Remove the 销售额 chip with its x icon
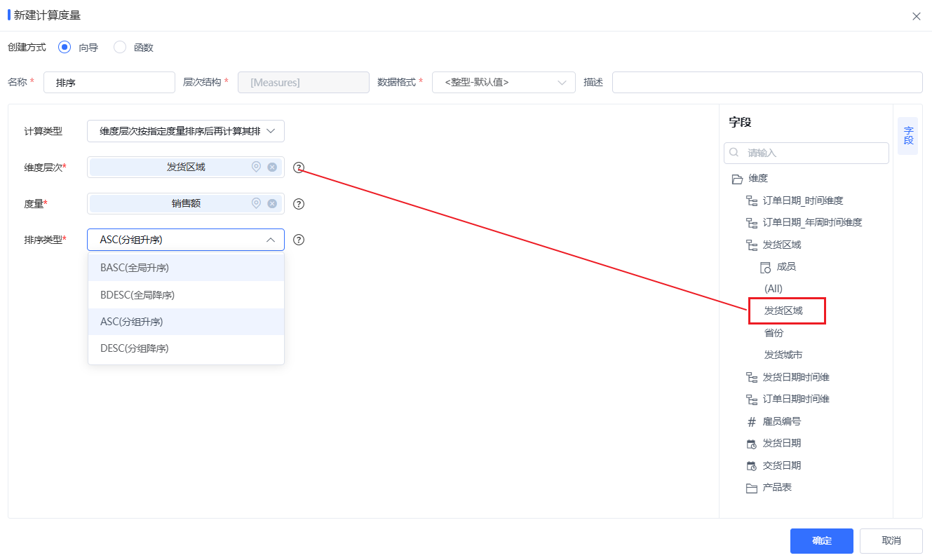Image resolution: width=932 pixels, height=560 pixels. pyautogui.click(x=272, y=204)
